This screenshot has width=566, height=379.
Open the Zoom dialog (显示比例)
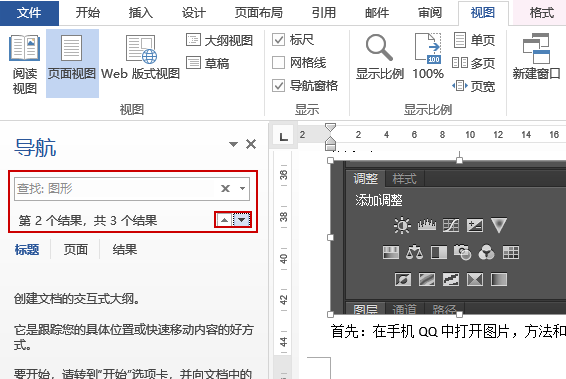(x=379, y=57)
